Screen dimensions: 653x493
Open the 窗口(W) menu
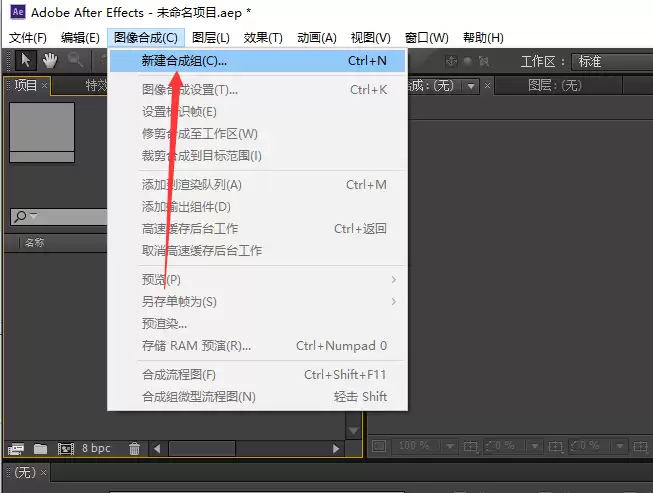pyautogui.click(x=426, y=38)
